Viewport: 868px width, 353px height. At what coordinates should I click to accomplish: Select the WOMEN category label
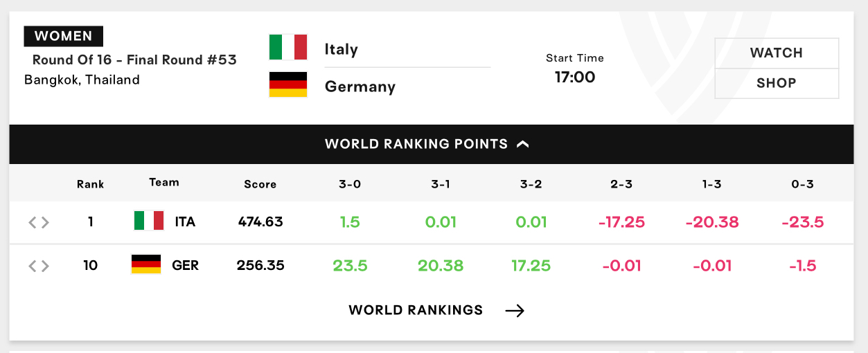coord(64,36)
